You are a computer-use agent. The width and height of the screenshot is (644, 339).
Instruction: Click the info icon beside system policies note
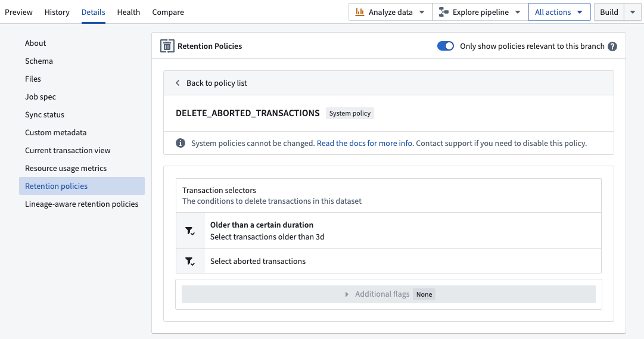181,143
